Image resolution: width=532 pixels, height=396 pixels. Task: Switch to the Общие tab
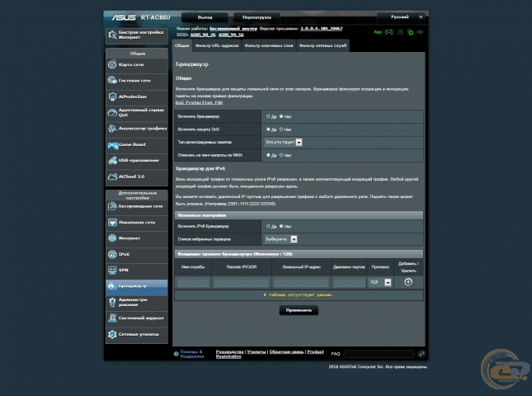pyautogui.click(x=181, y=45)
